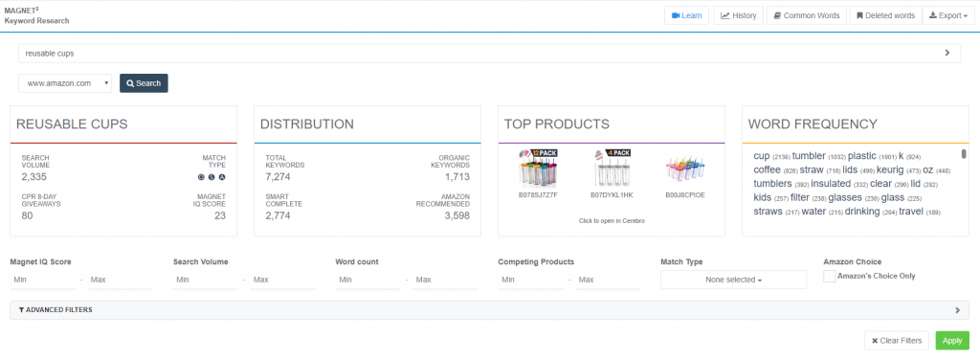Enable Amazon's Choice Only checkbox
The width and height of the screenshot is (980, 361).
coord(830,276)
